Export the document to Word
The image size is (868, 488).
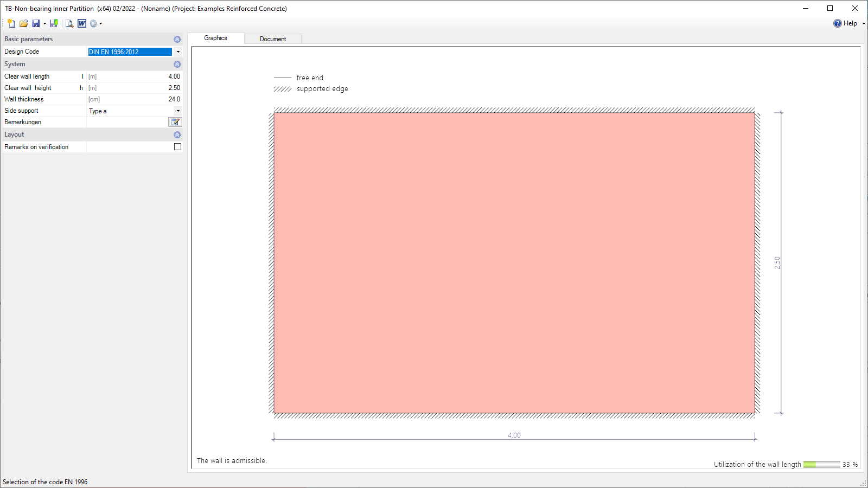pyautogui.click(x=82, y=23)
